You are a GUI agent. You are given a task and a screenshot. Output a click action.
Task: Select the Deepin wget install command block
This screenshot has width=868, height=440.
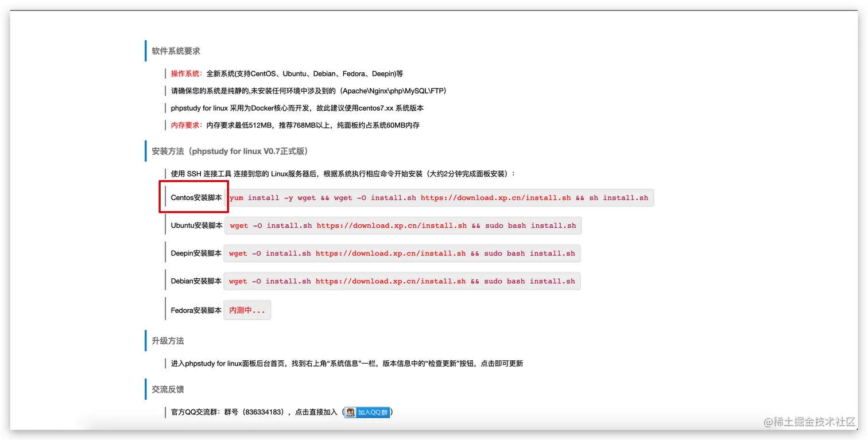(x=402, y=254)
